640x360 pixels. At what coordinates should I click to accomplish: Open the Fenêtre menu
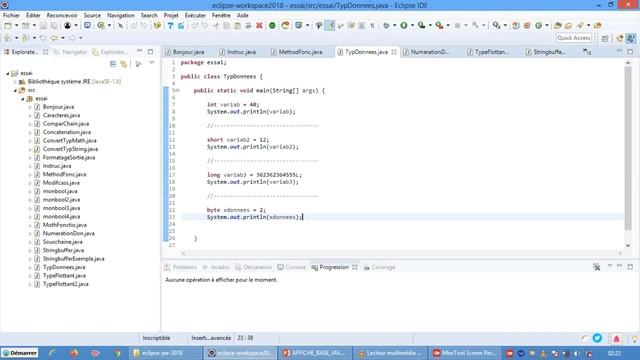[x=221, y=15]
